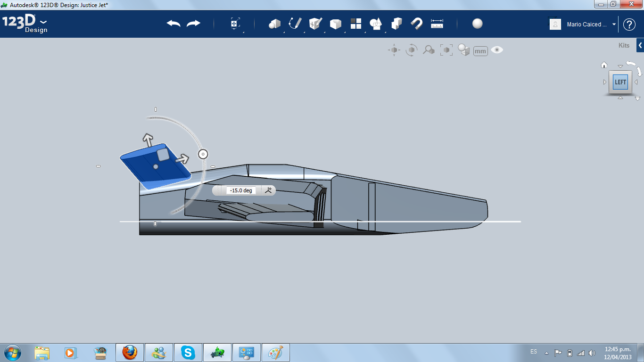The width and height of the screenshot is (644, 362).
Task: Go to home view on view cube
Action: 604,65
